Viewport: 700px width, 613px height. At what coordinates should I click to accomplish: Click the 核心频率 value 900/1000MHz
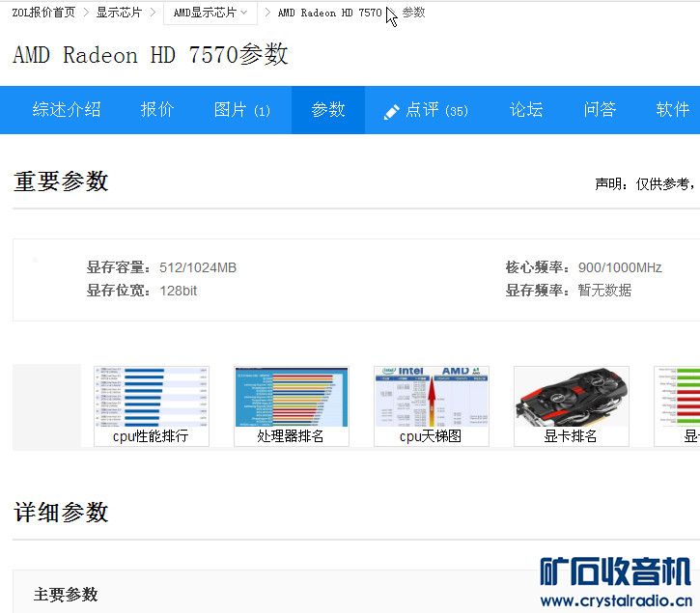[x=620, y=267]
